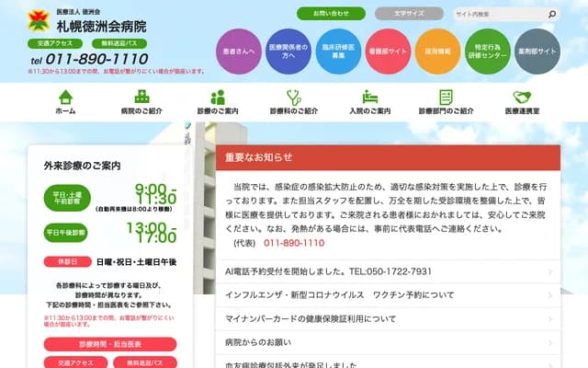Click the document icon for 診療部門のご紹介

447,97
